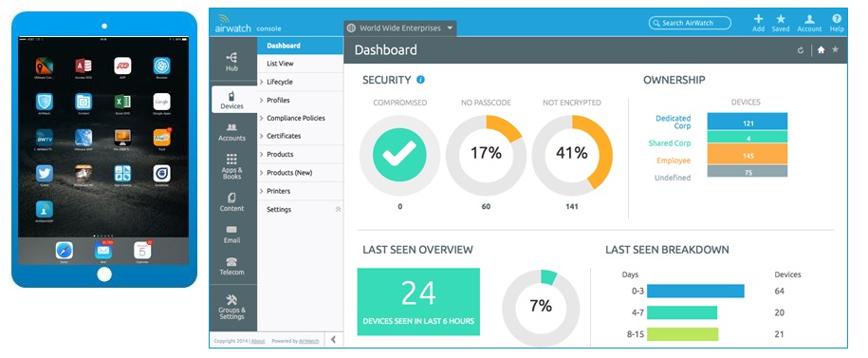The height and width of the screenshot is (358, 868).
Task: Click the 41% Not Encrypted chart
Action: (572, 155)
